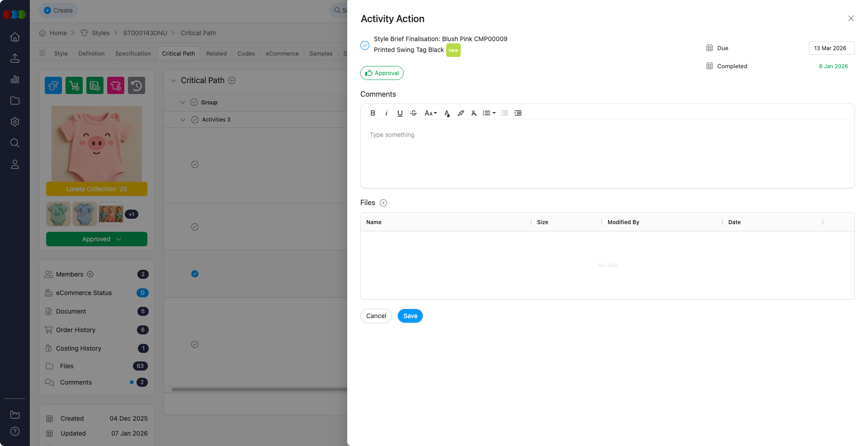The height and width of the screenshot is (446, 868).
Task: Open the history clock icon tile
Action: [137, 85]
